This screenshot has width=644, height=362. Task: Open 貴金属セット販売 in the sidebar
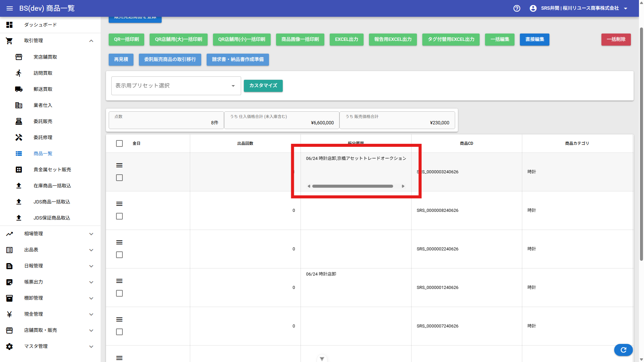coord(52,170)
